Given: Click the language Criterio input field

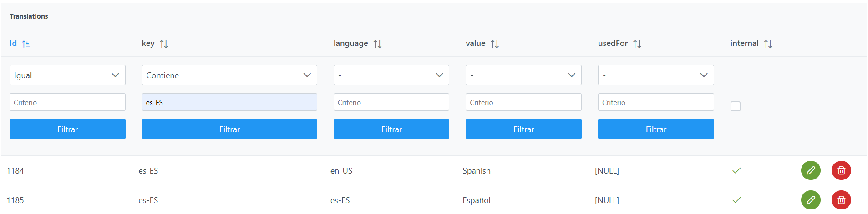Looking at the screenshot, I should (x=391, y=102).
